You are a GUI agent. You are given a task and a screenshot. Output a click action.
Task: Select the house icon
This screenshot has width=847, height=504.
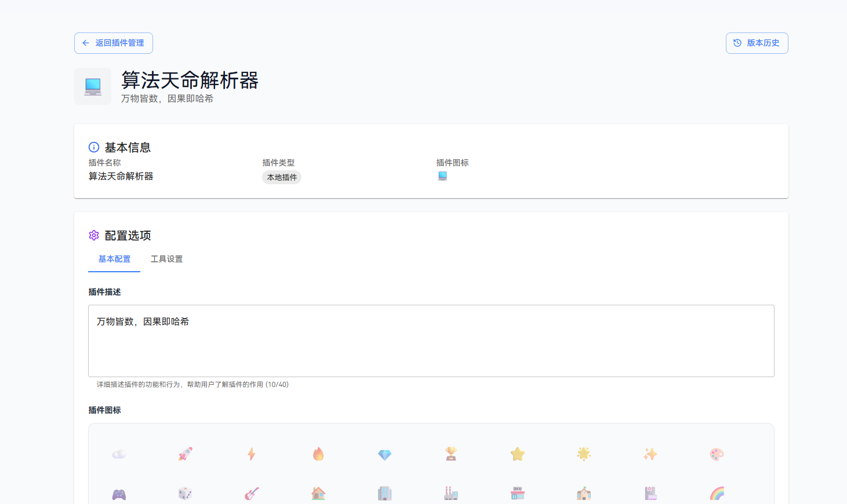[318, 494]
